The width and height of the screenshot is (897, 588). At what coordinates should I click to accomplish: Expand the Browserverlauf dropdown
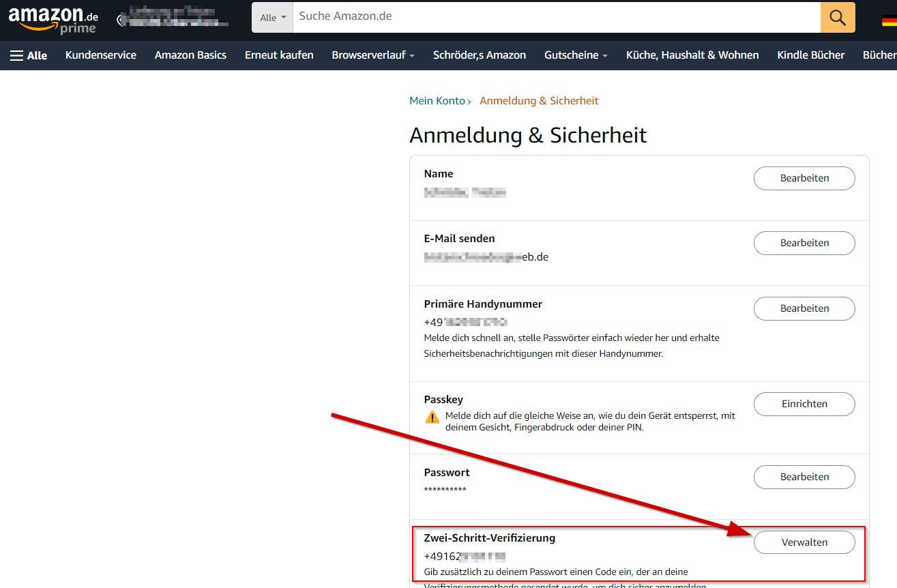[373, 55]
